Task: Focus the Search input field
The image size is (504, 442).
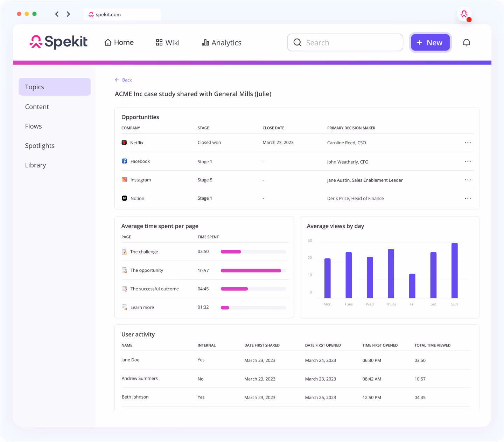Action: click(345, 42)
